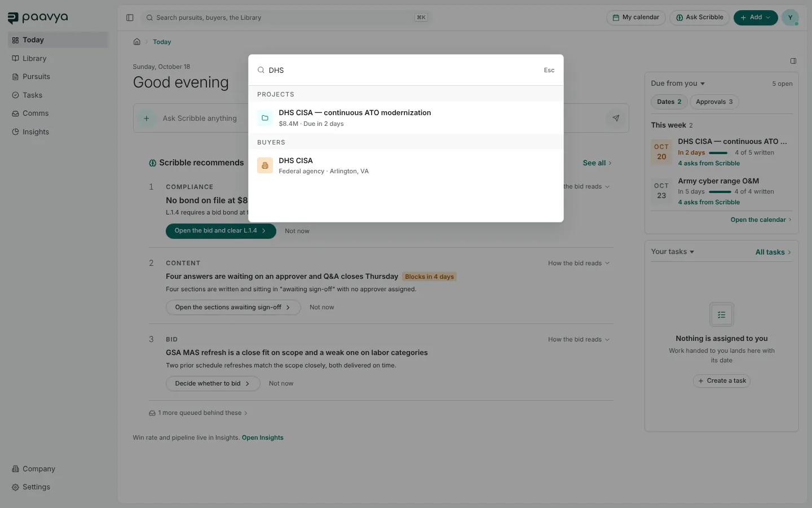The image size is (812, 508).
Task: Expand How the bid reads for Content
Action: (579, 263)
